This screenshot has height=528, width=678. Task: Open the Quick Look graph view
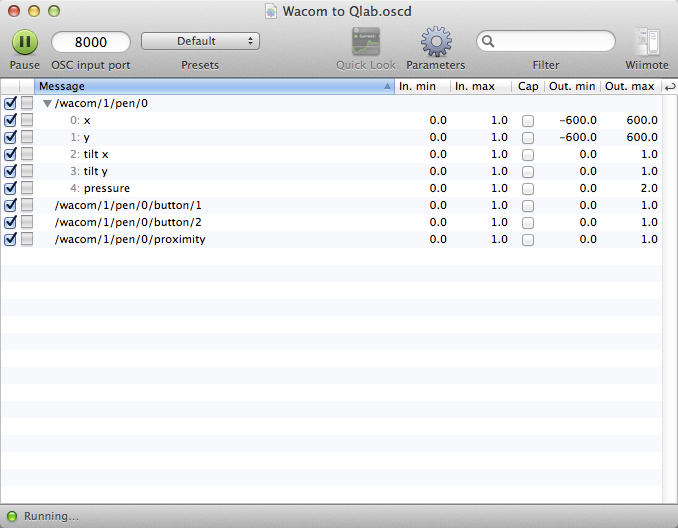coord(365,42)
